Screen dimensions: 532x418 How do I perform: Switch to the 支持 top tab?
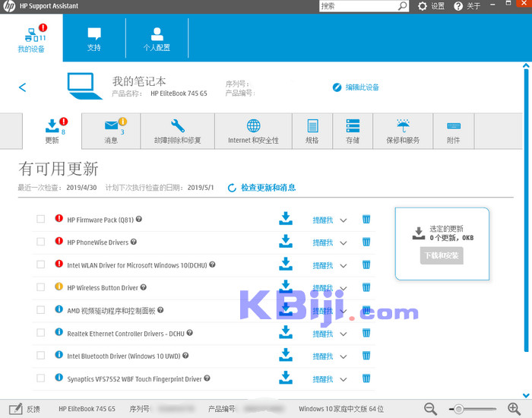[x=94, y=38]
